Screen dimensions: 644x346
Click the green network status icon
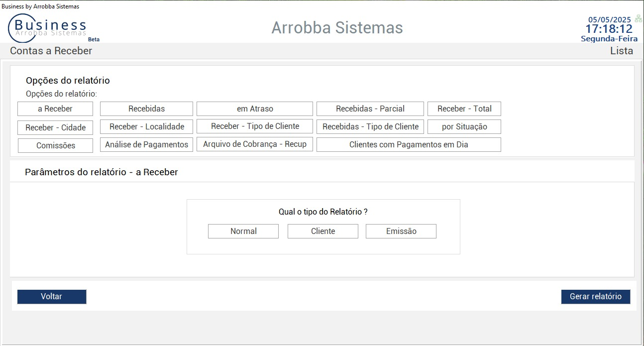tap(638, 19)
